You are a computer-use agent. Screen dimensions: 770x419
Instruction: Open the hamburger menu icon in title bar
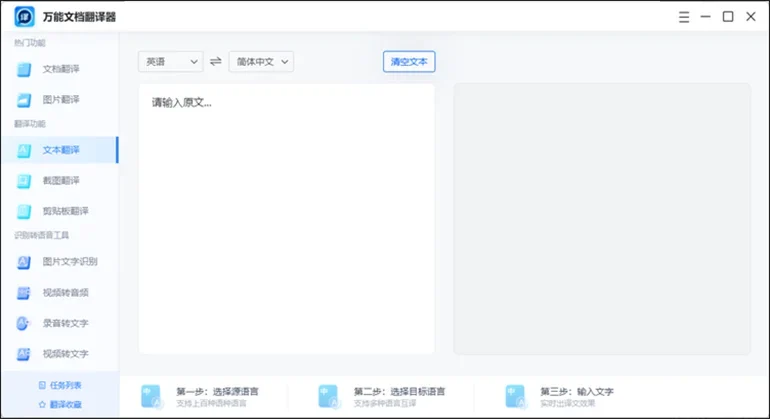click(684, 17)
